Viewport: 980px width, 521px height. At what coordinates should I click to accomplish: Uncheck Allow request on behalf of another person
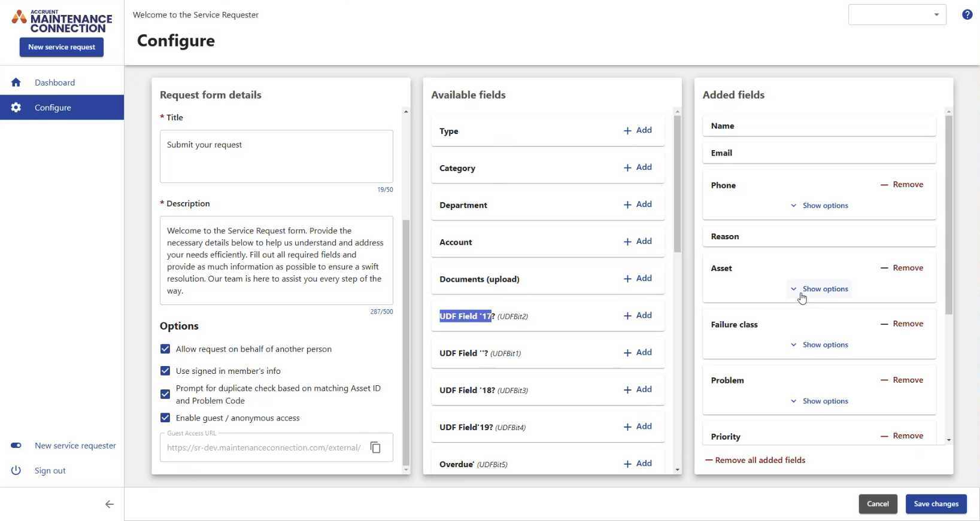pyautogui.click(x=165, y=349)
